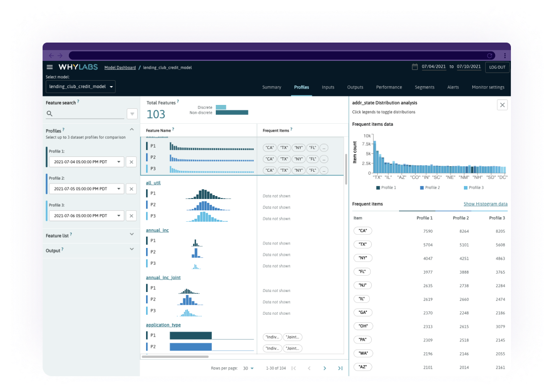Jump to the last page of features
The width and height of the screenshot is (554, 392).
[x=340, y=368]
